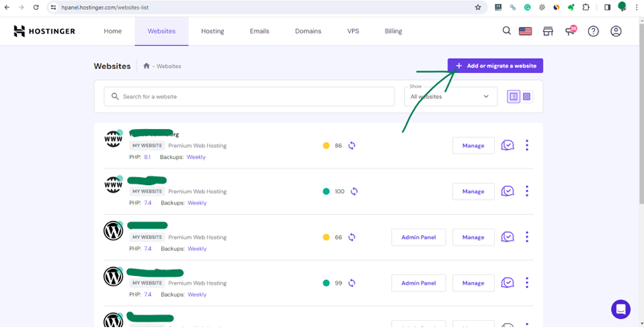The height and width of the screenshot is (328, 644).
Task: Click the Search for a website field
Action: click(249, 97)
